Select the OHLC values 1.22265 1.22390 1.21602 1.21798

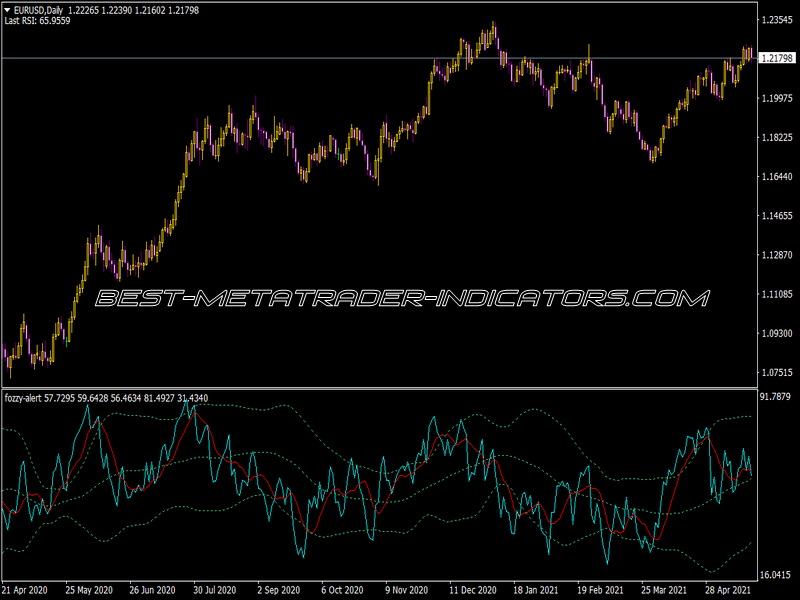134,10
